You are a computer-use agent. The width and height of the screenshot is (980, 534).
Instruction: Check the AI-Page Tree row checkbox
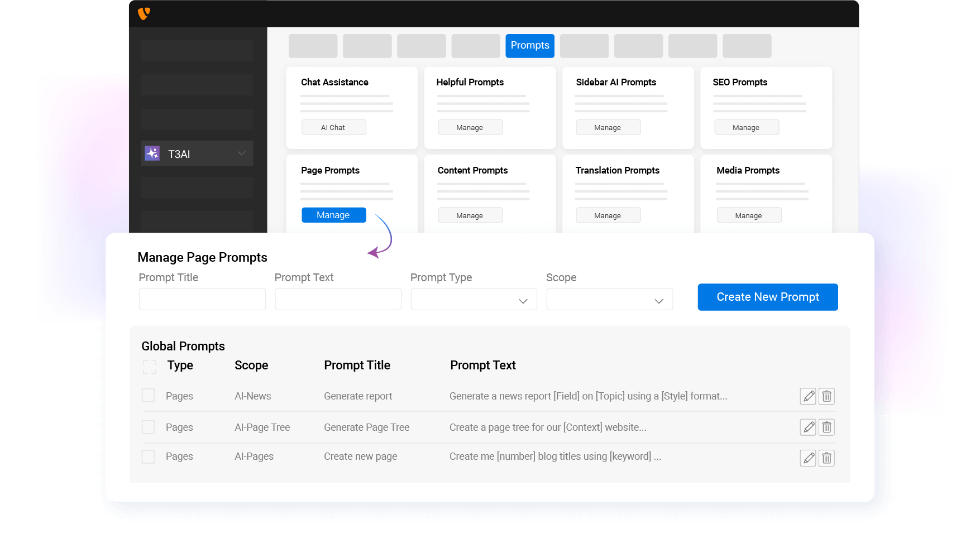[x=148, y=427]
